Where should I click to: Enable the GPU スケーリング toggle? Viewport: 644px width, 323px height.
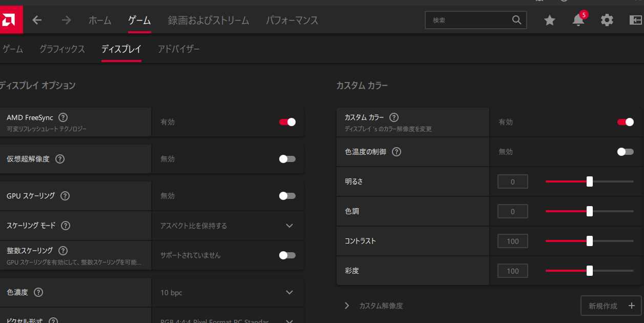coord(287,196)
